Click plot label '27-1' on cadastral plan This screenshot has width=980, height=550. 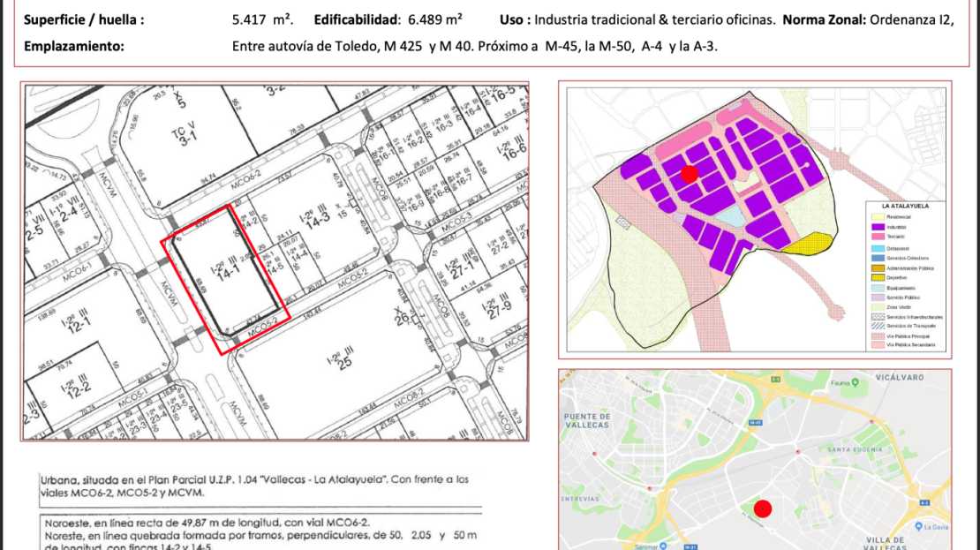coord(461,267)
